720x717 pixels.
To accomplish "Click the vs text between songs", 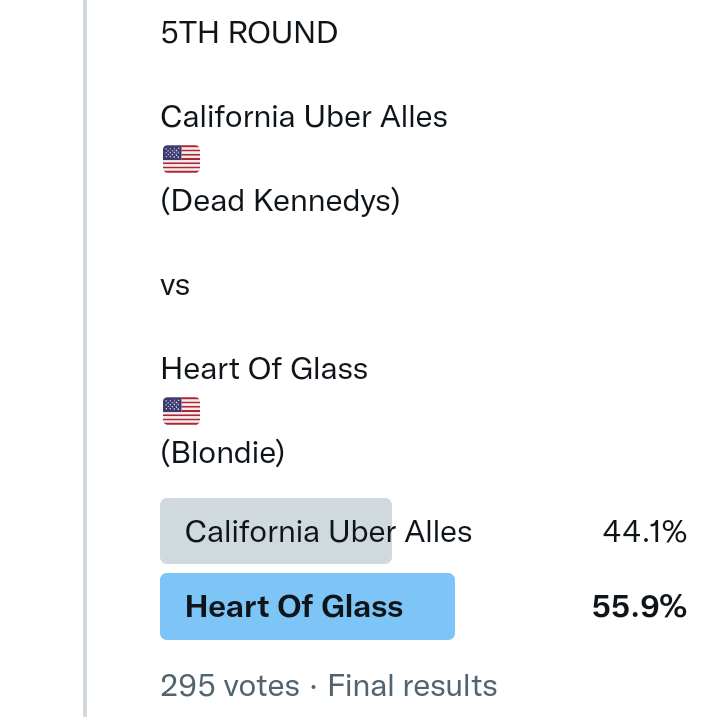I will pyautogui.click(x=175, y=285).
